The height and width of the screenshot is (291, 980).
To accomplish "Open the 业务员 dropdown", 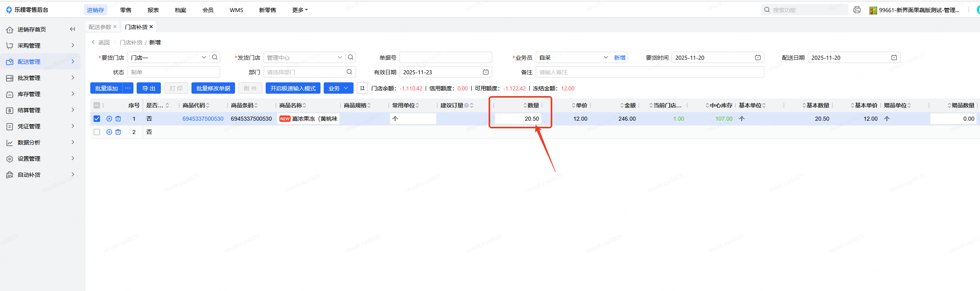I will pos(605,57).
